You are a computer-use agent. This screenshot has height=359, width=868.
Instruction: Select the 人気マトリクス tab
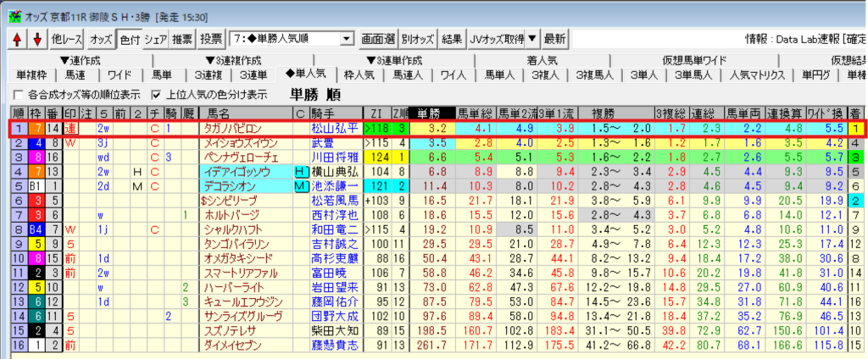point(757,75)
